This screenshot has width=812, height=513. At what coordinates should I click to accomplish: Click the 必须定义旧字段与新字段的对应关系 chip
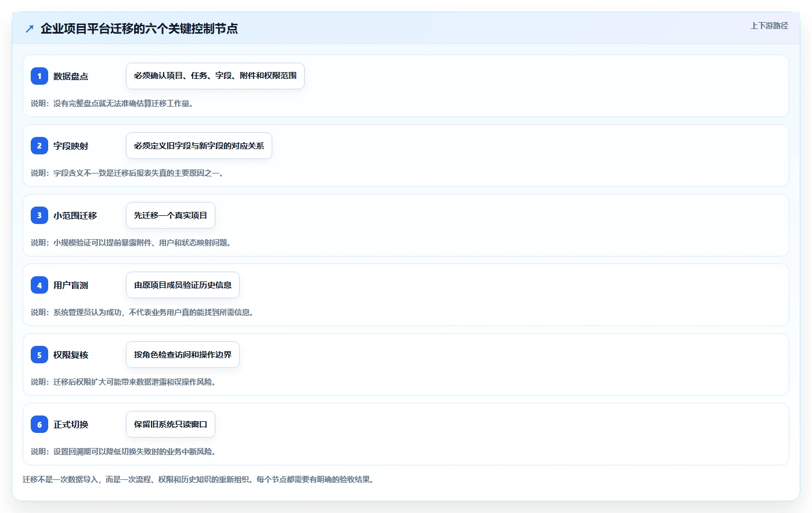point(199,146)
